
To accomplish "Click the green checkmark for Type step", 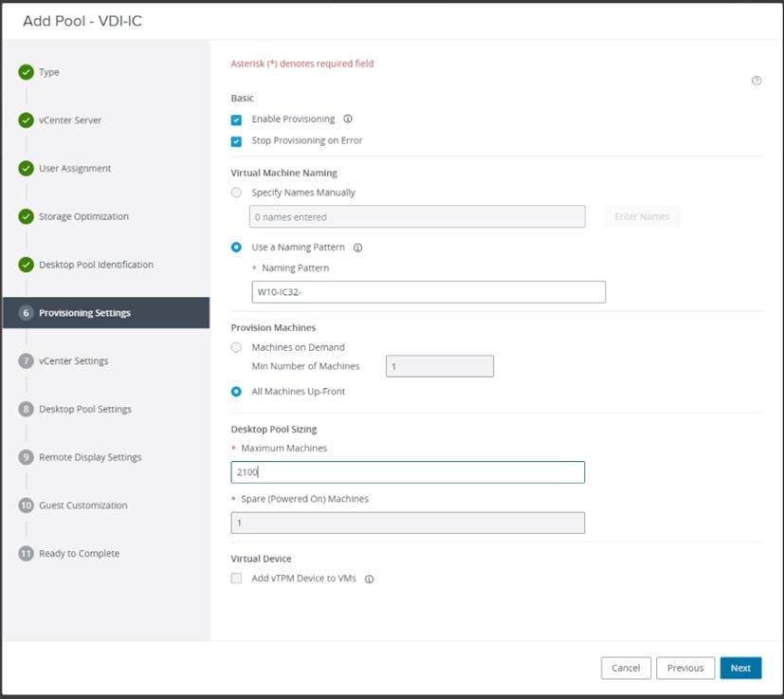I will click(27, 72).
